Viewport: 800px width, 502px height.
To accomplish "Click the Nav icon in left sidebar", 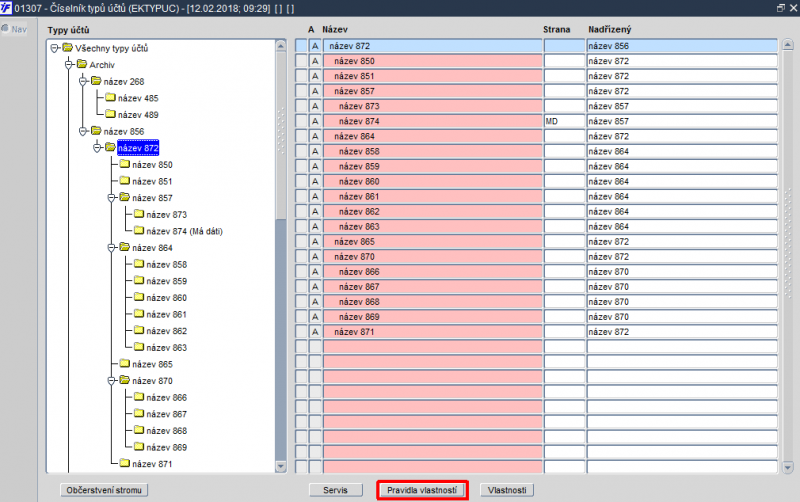I will (5, 29).
